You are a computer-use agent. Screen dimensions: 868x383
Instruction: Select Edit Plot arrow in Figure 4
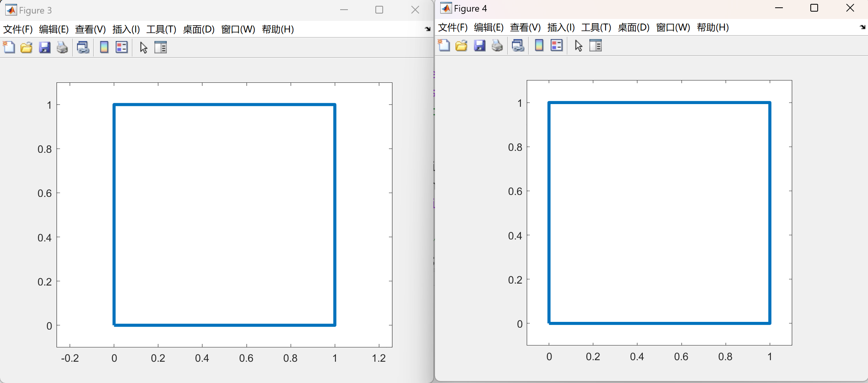coord(579,45)
